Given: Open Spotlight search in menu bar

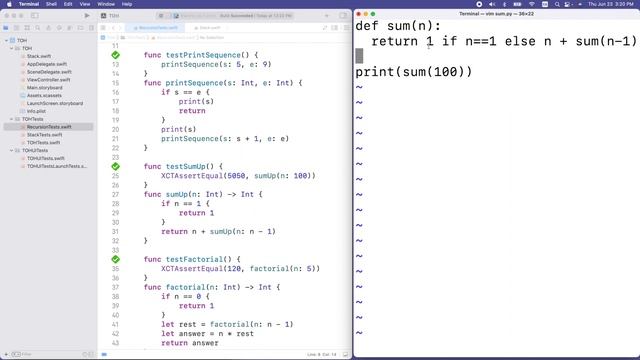Looking at the screenshot, I should tap(557, 4).
